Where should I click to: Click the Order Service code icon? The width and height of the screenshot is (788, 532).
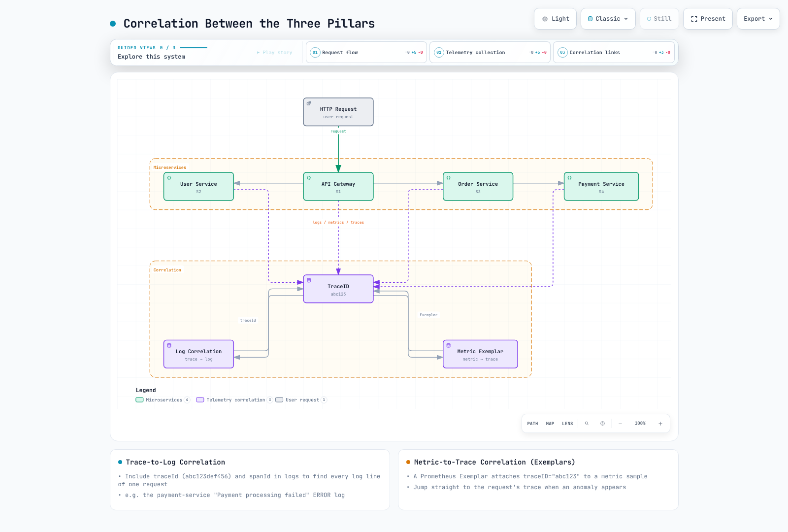pos(449,178)
